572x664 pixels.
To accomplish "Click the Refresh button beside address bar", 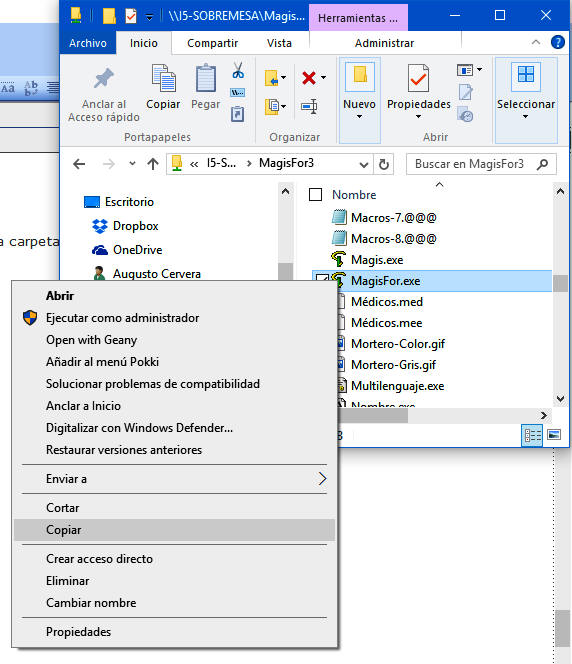I will (x=384, y=164).
